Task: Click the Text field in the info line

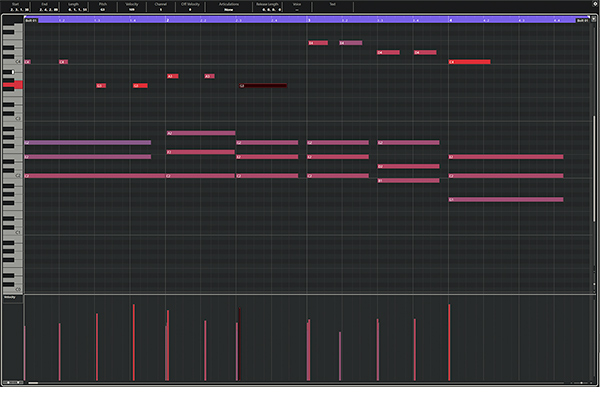Action: point(333,9)
